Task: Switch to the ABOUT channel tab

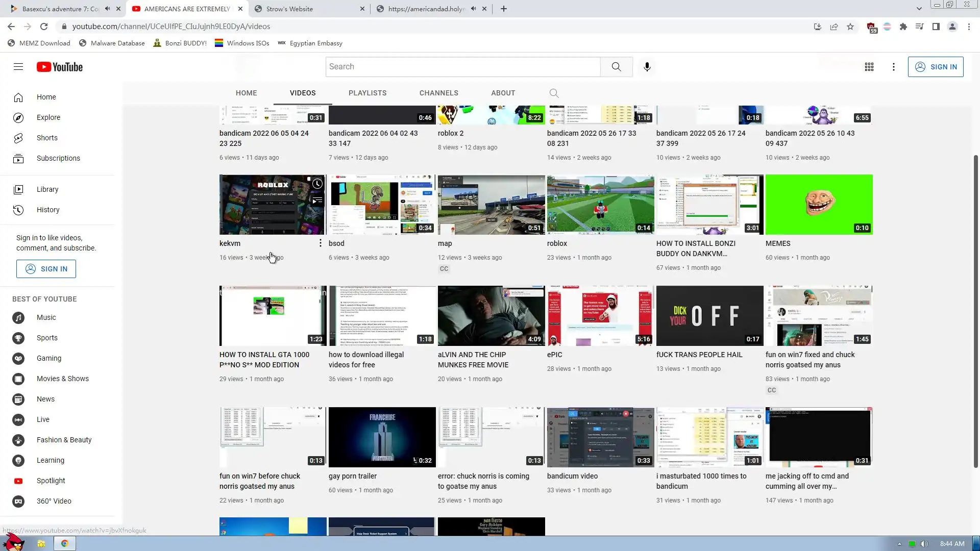Action: point(503,93)
